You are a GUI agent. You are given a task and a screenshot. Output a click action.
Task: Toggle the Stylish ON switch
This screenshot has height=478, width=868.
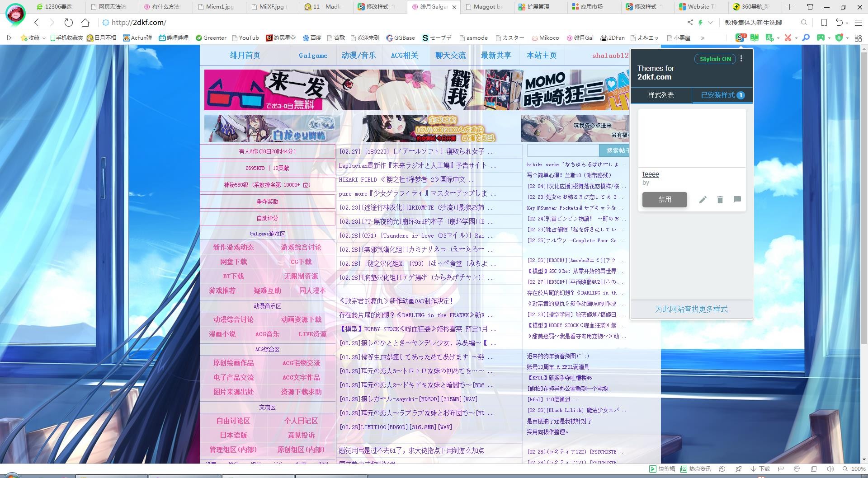click(715, 59)
